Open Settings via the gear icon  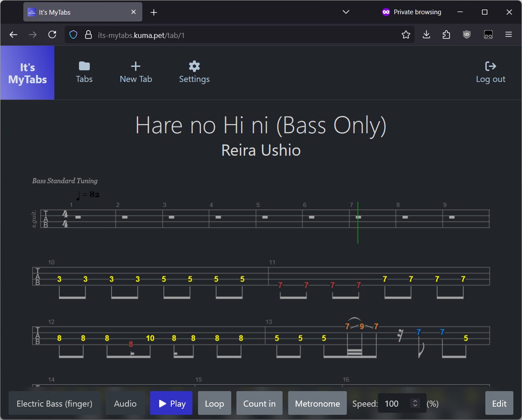pos(194,66)
